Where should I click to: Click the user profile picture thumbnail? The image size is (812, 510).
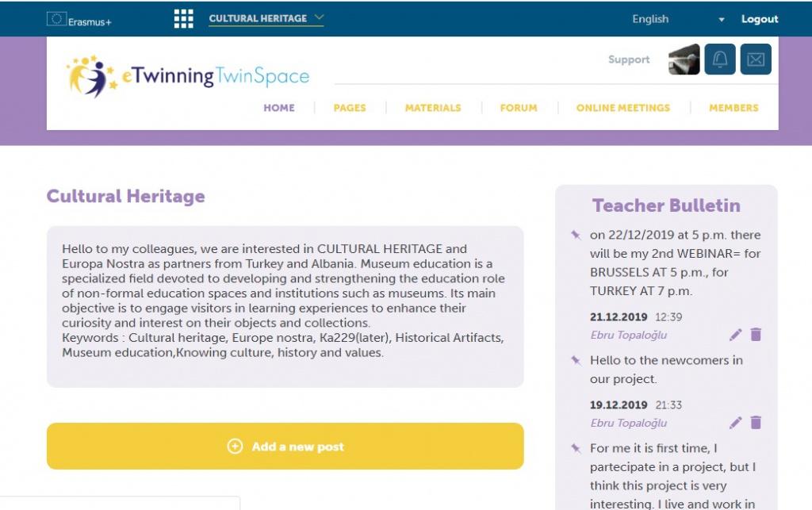tap(684, 59)
